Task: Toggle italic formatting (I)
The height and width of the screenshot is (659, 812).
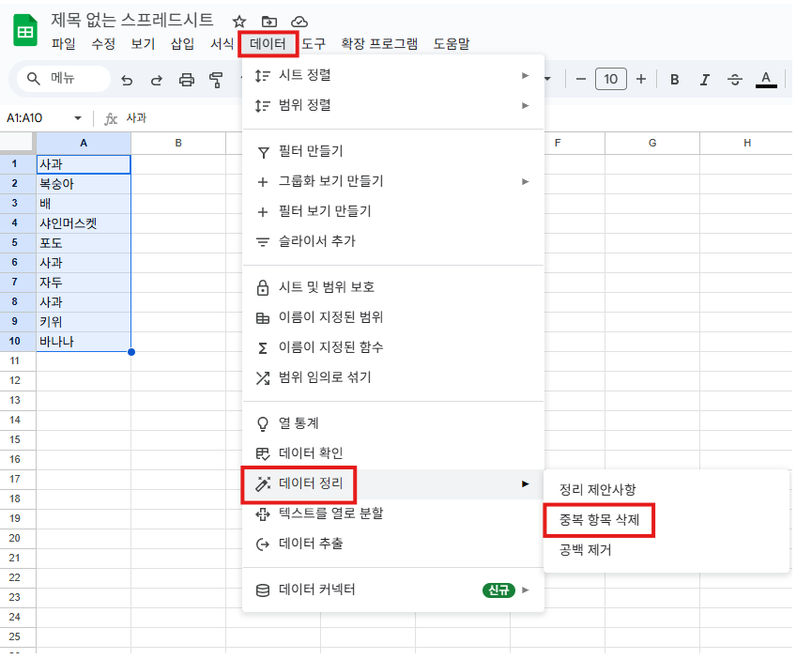Action: [704, 80]
